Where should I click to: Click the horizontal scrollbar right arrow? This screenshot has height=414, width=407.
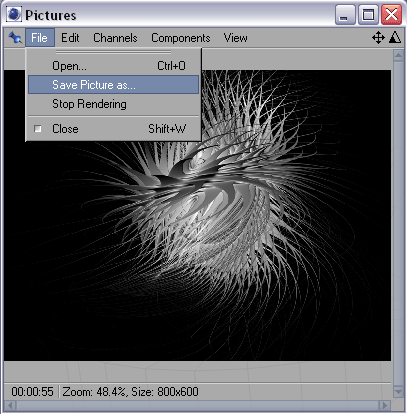(x=384, y=405)
